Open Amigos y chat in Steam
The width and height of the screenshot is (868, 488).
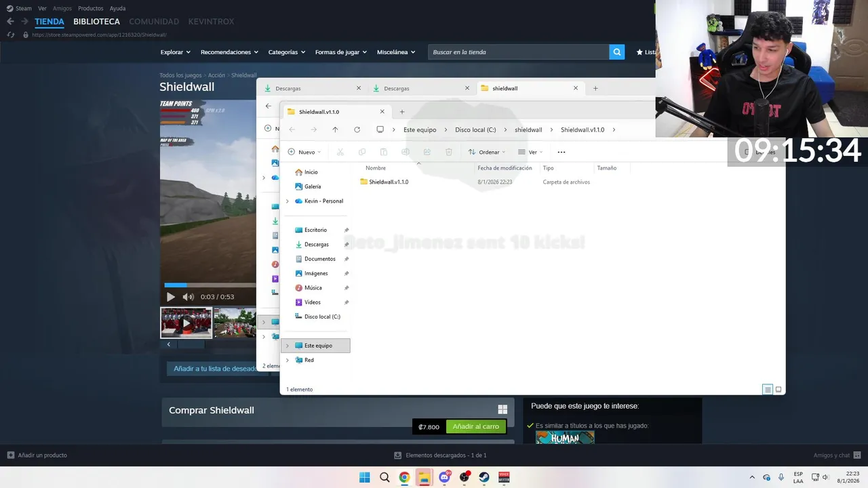click(836, 455)
